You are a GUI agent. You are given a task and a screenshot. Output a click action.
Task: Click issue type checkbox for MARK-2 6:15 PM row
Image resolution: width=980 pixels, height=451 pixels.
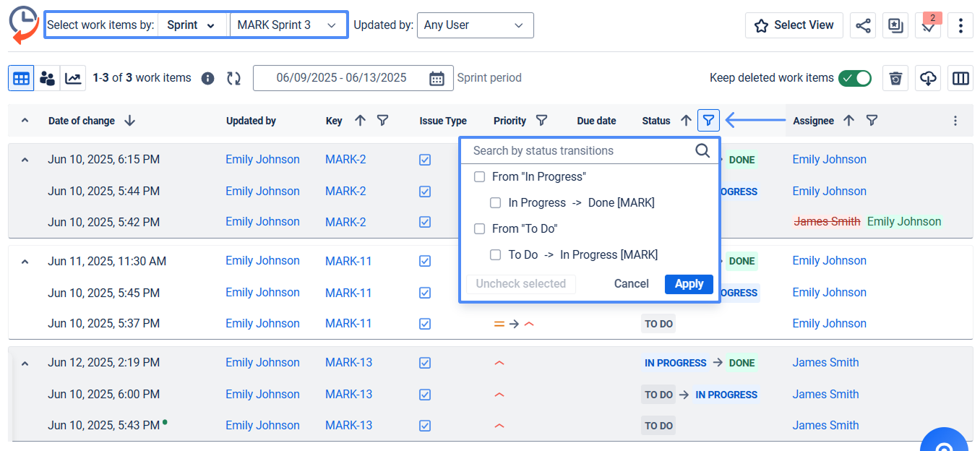point(425,160)
